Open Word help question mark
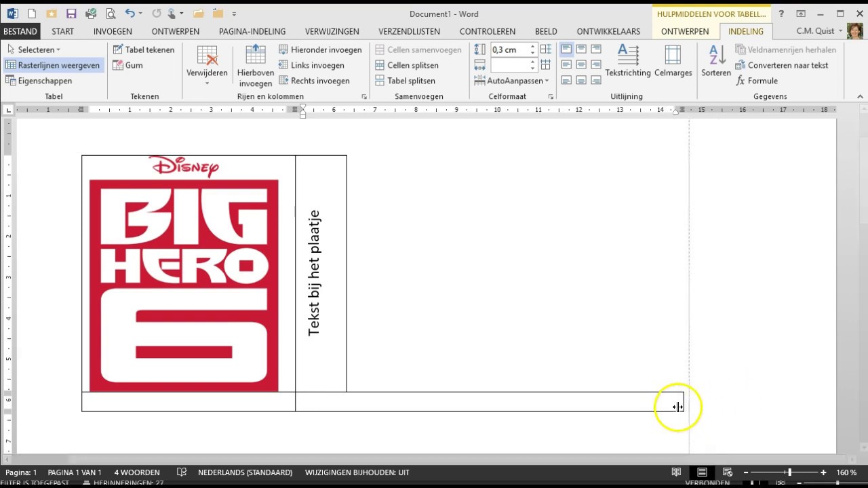Image resolution: width=868 pixels, height=488 pixels. point(782,14)
